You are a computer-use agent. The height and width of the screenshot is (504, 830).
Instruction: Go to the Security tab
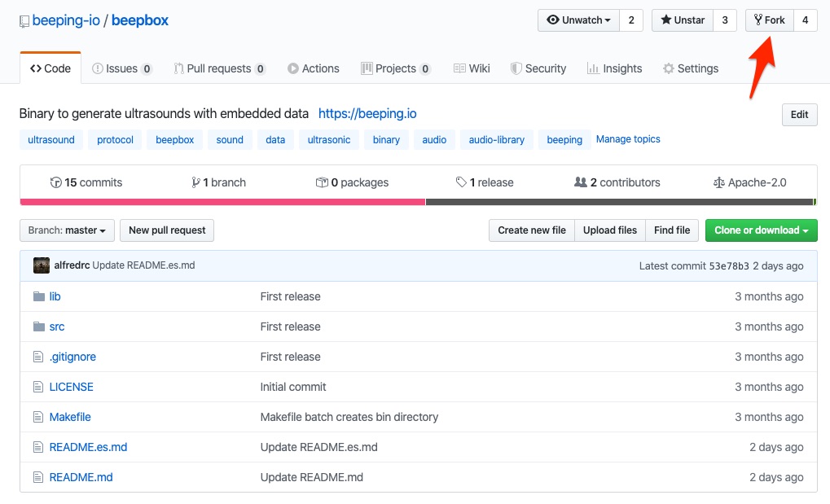tap(538, 69)
